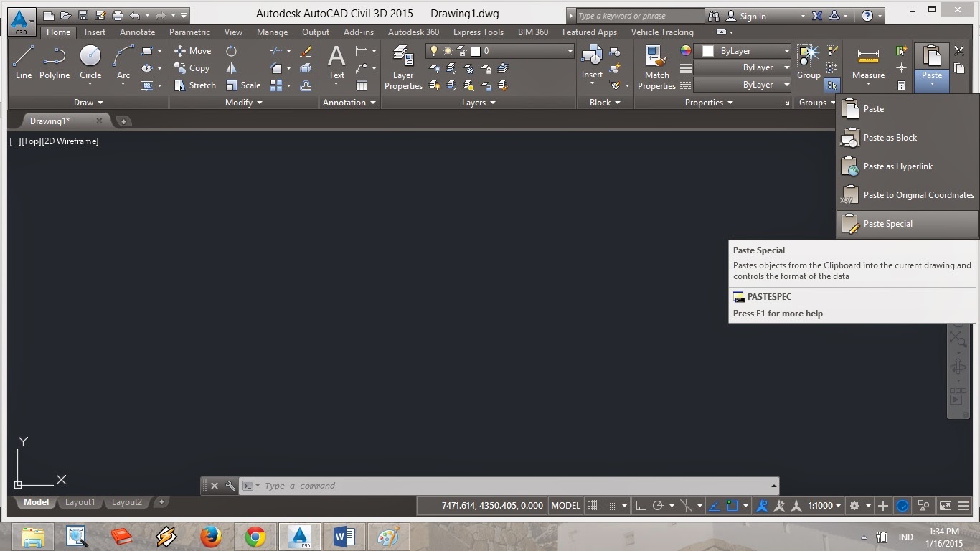Image resolution: width=980 pixels, height=551 pixels.
Task: Select the Polyline tool
Action: pos(55,62)
